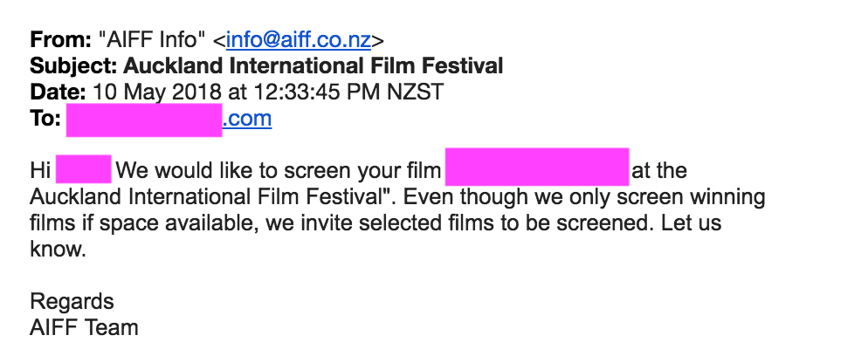868x363 pixels.
Task: Open the recipient .com address link
Action: point(247,119)
